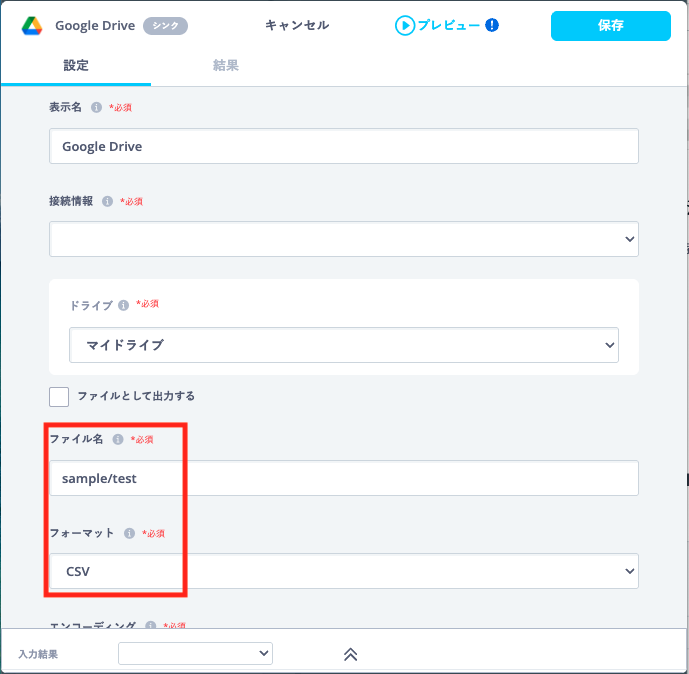
Task: Click the 保存 button
Action: click(610, 25)
